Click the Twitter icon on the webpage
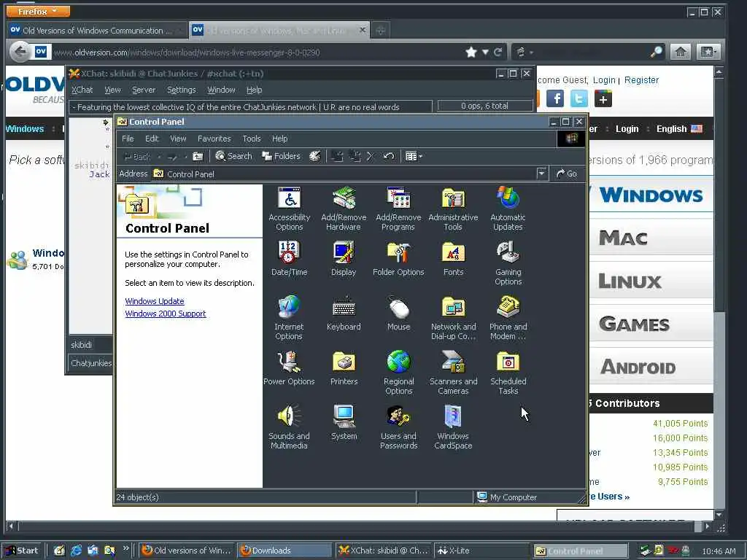Screen dimensions: 747x560 578,98
